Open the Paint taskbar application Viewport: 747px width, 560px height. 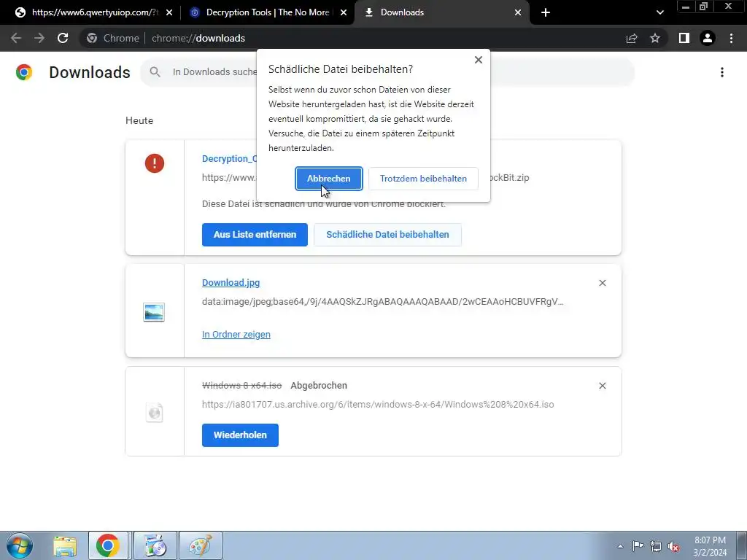(200, 545)
